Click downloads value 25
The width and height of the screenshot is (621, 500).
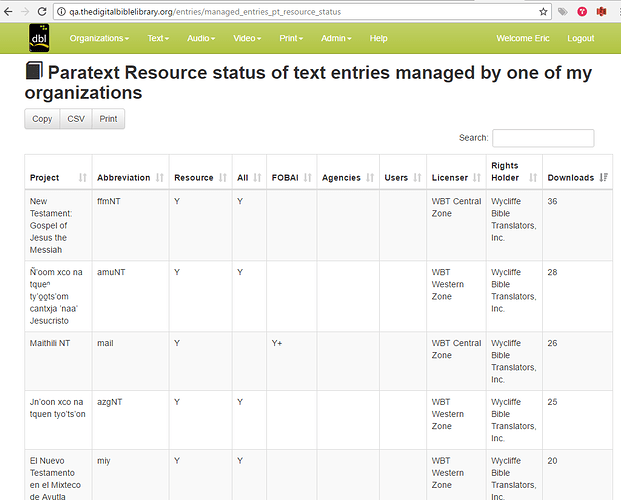click(x=552, y=402)
